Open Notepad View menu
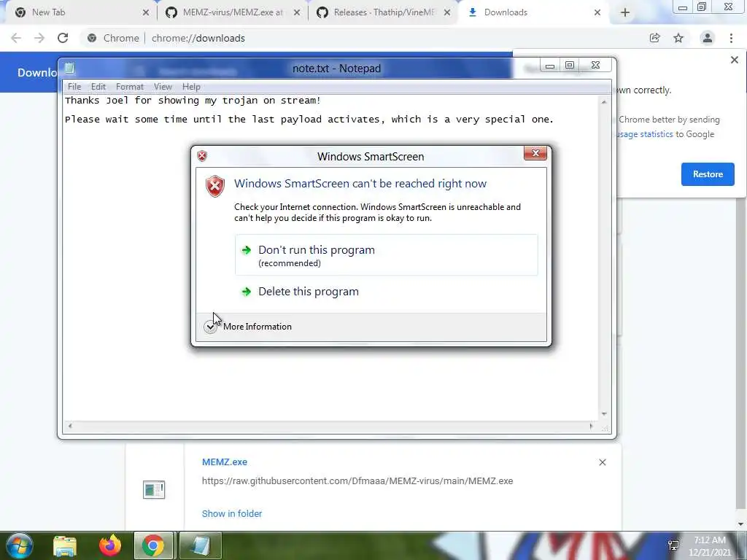Image resolution: width=747 pixels, height=560 pixels. click(163, 87)
